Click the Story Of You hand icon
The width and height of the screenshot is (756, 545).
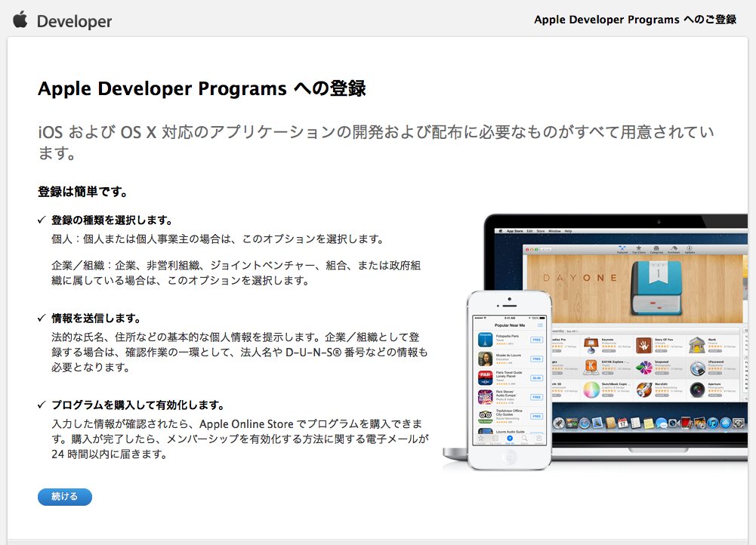click(x=644, y=345)
